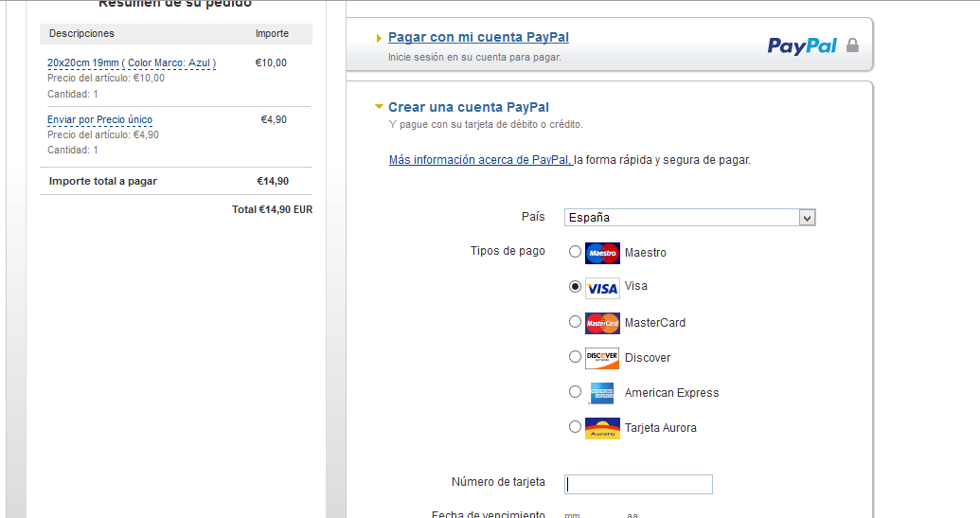Viewport: 980px width, 518px height.
Task: Click the American Express label text
Action: pos(672,392)
